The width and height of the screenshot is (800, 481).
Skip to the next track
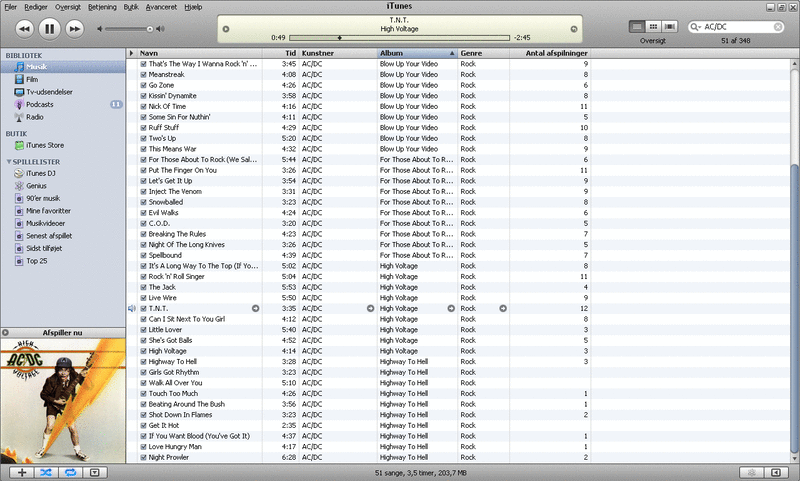(x=74, y=29)
